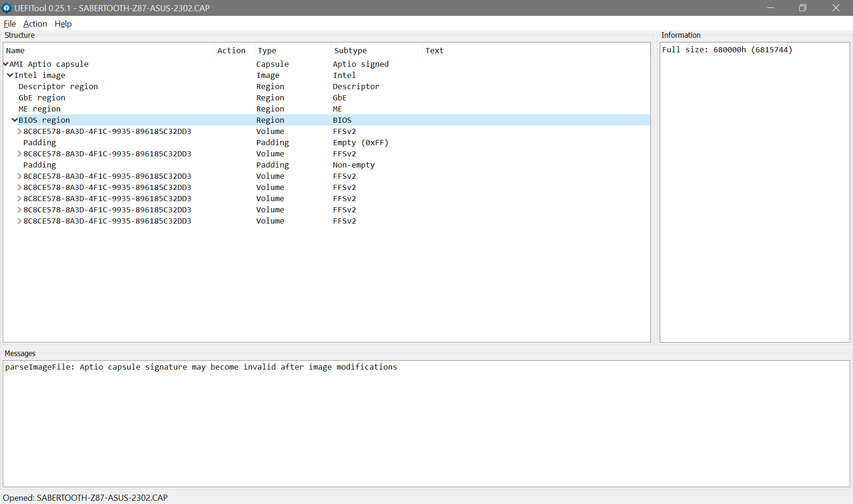
Task: Restore down the UEFITool window
Action: pyautogui.click(x=803, y=8)
